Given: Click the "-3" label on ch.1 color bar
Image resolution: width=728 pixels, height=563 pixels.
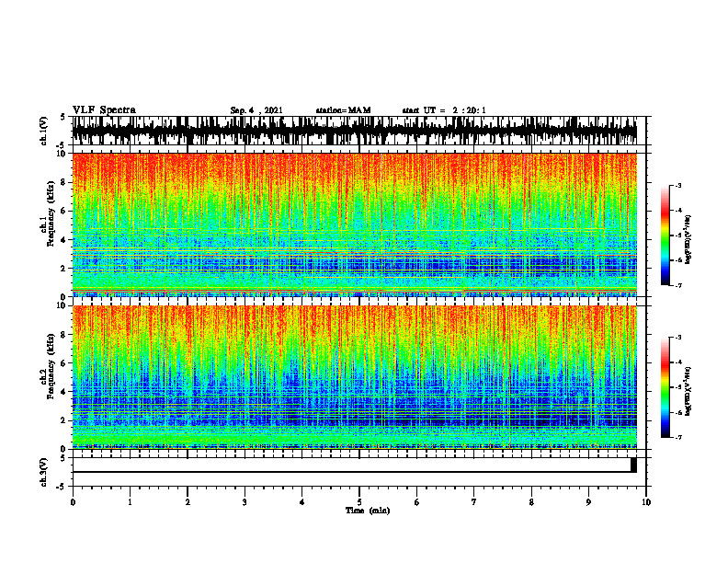Looking at the screenshot, I should click(x=678, y=185).
